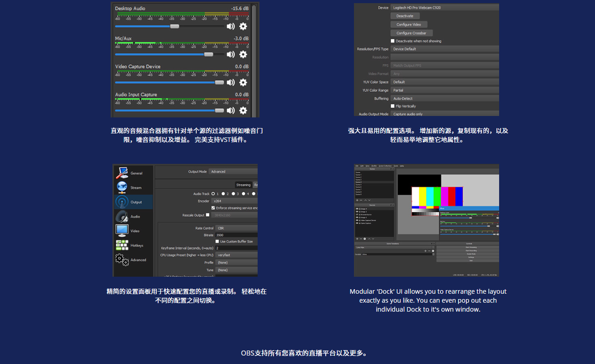Tick the Flip Vertically checkbox
This screenshot has width=595, height=364.
[393, 106]
